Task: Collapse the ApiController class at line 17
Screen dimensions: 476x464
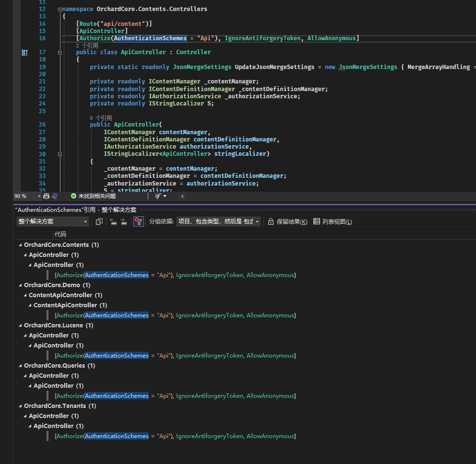Action: click(x=60, y=52)
